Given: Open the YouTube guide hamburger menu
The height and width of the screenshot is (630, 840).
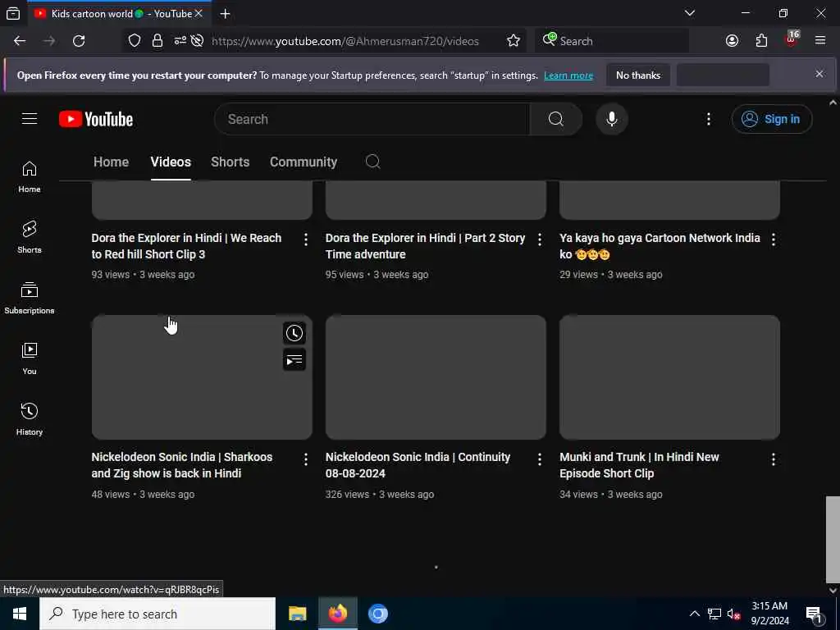Looking at the screenshot, I should point(30,119).
